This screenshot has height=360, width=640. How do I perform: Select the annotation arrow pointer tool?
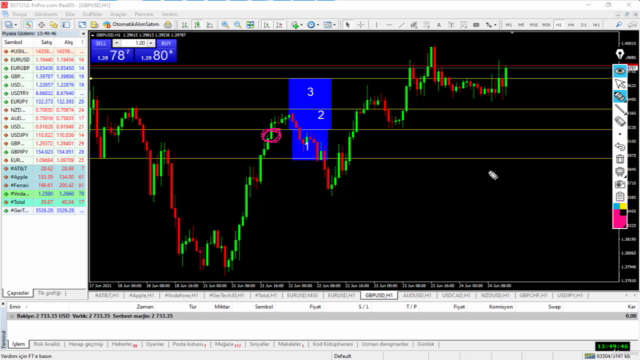(x=620, y=84)
